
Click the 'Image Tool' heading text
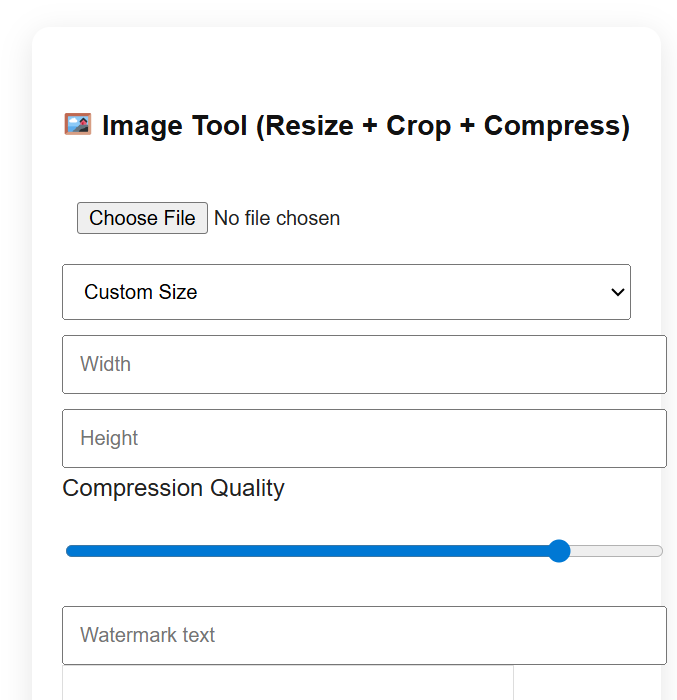(174, 126)
